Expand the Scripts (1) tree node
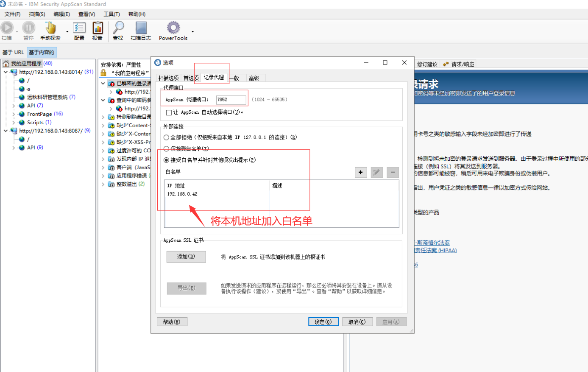 click(14, 123)
